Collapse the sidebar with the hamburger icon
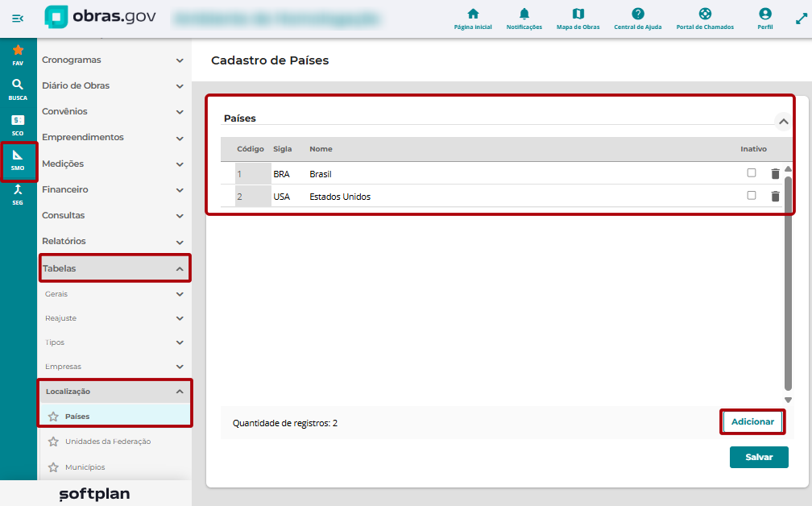 pos(18,19)
